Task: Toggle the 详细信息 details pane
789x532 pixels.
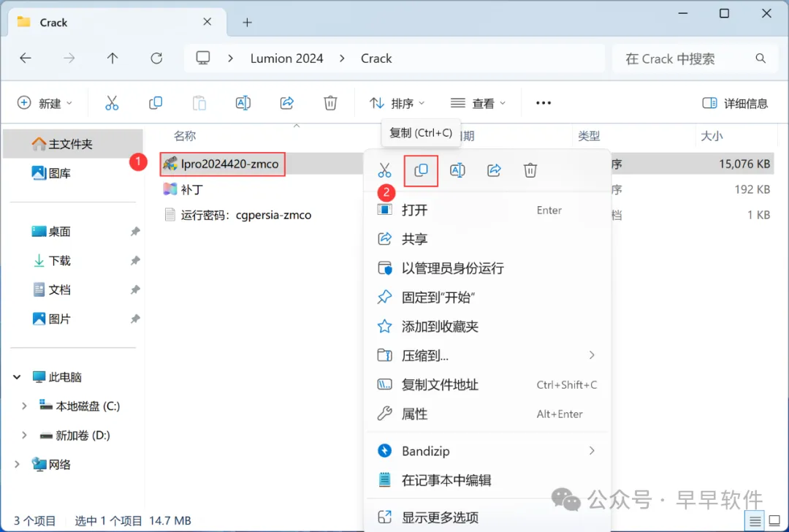Action: (735, 103)
